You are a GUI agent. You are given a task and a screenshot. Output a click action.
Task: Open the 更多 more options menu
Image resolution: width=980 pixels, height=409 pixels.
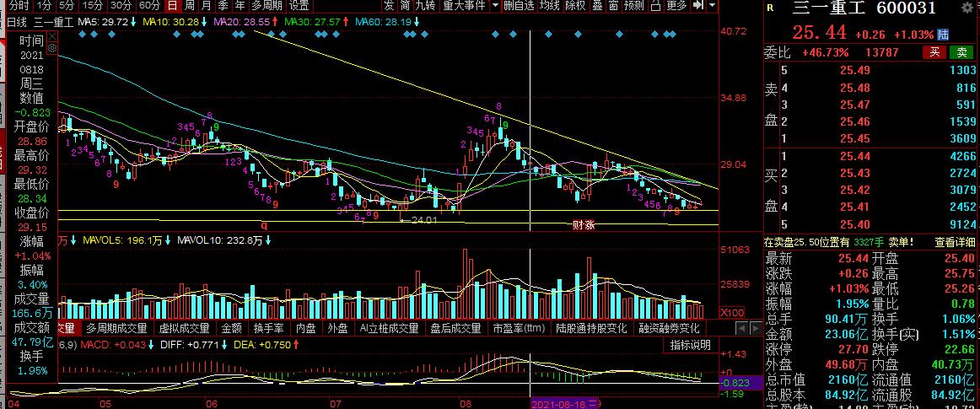[x=677, y=6]
